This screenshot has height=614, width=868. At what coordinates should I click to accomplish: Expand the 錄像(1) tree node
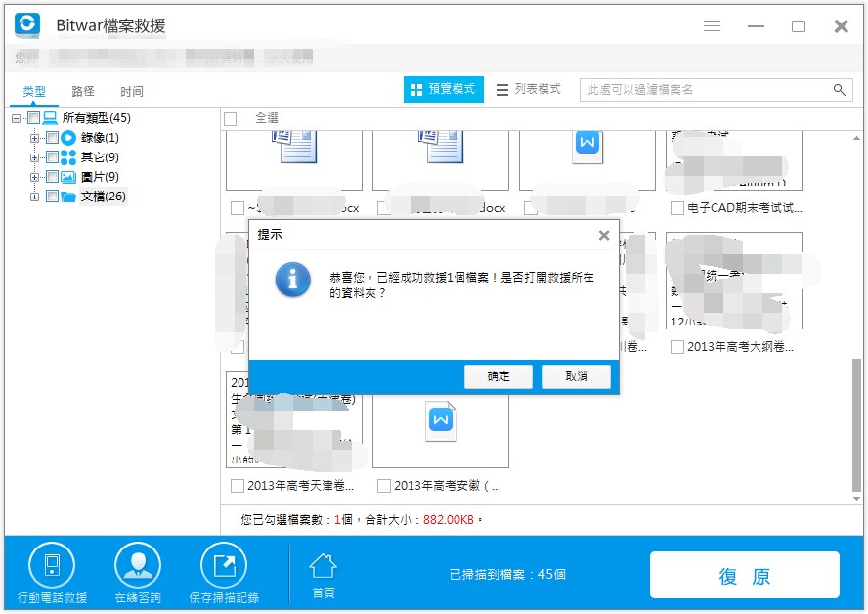pos(34,138)
